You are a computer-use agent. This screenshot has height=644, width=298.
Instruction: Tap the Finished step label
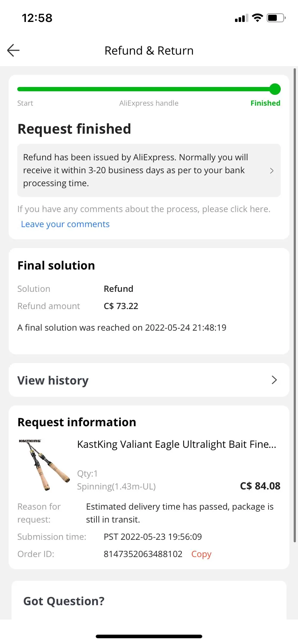click(265, 103)
